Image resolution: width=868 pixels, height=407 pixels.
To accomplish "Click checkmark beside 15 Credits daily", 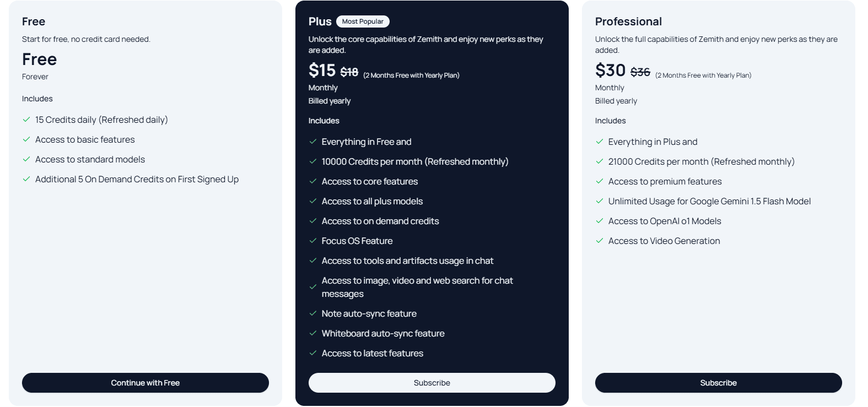I will pos(26,120).
